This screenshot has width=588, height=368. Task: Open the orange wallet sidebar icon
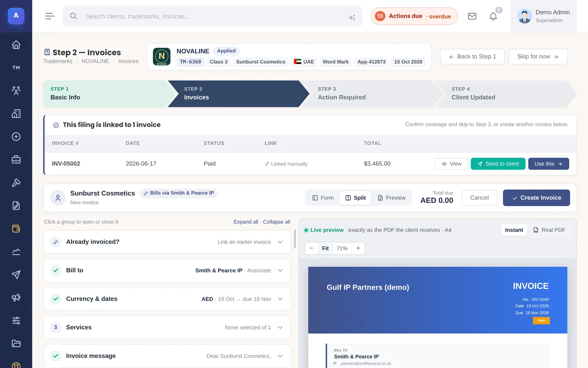coord(16,229)
